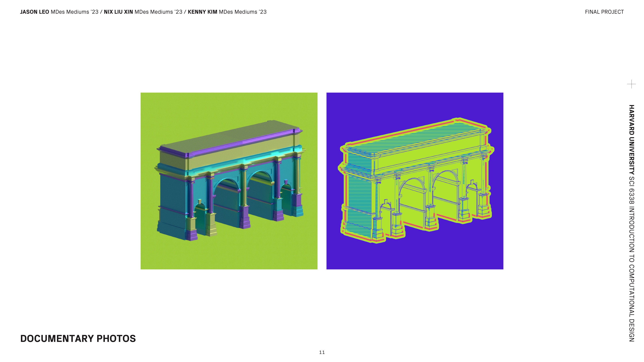Click the purple-background arch outline image
This screenshot has width=644, height=362.
pyautogui.click(x=415, y=181)
